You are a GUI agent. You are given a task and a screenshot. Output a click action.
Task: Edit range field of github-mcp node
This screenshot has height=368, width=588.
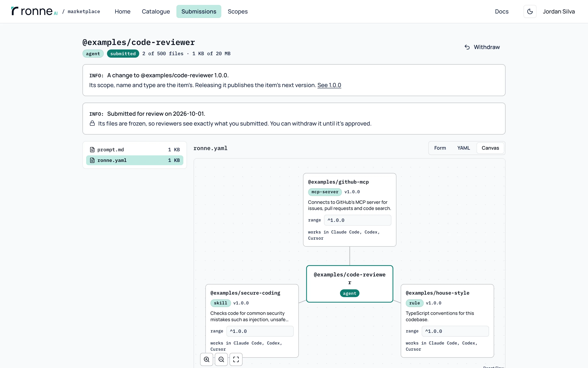point(357,220)
